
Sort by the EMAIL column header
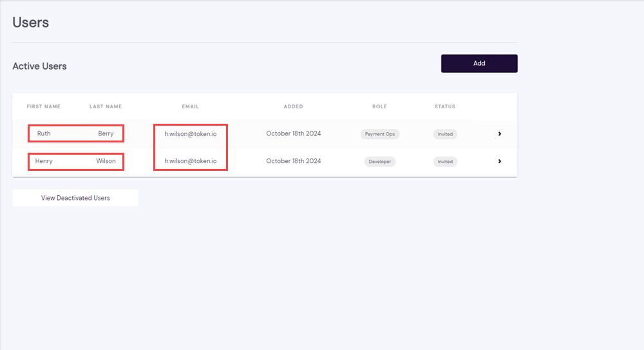pyautogui.click(x=190, y=106)
